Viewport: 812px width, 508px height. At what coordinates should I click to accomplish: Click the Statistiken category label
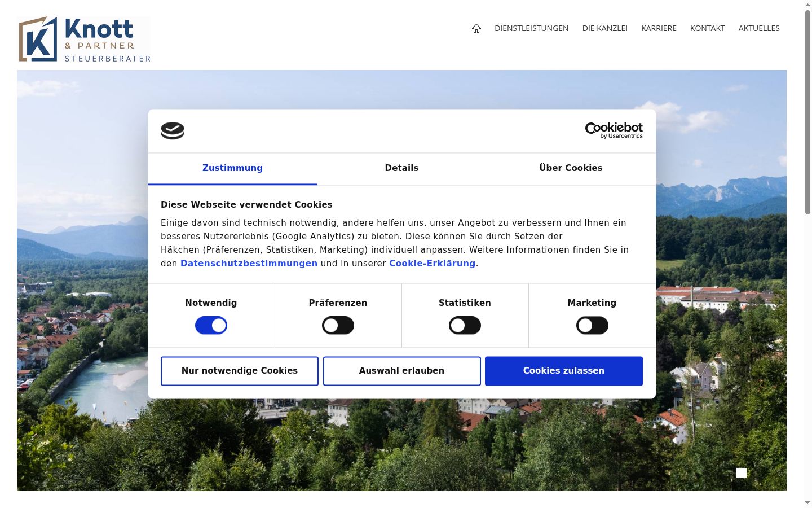[465, 303]
